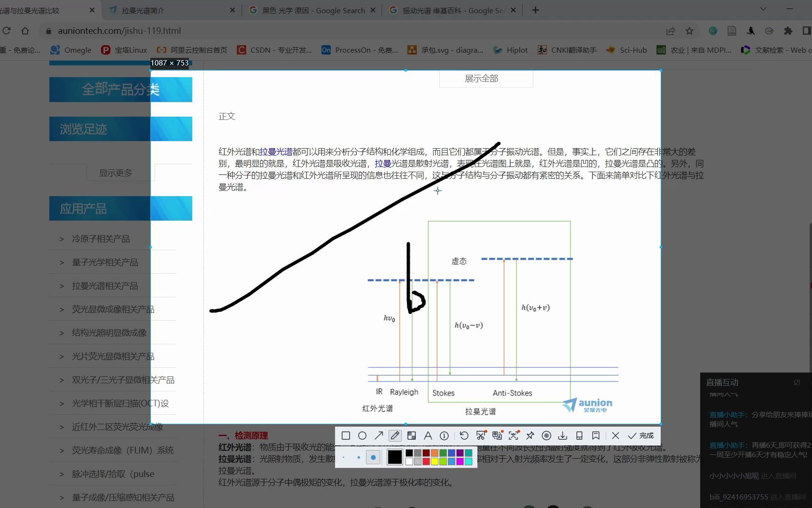Reload the page in the browser
812x508 pixels.
click(x=7, y=31)
